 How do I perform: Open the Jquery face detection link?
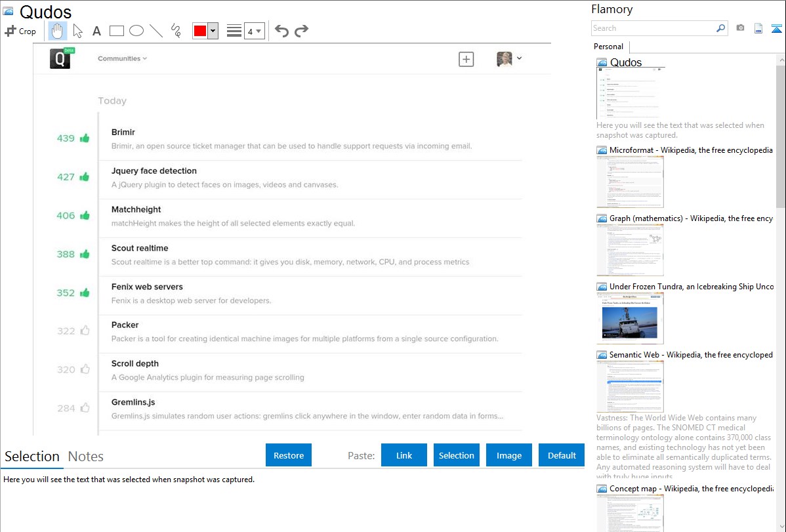[154, 171]
